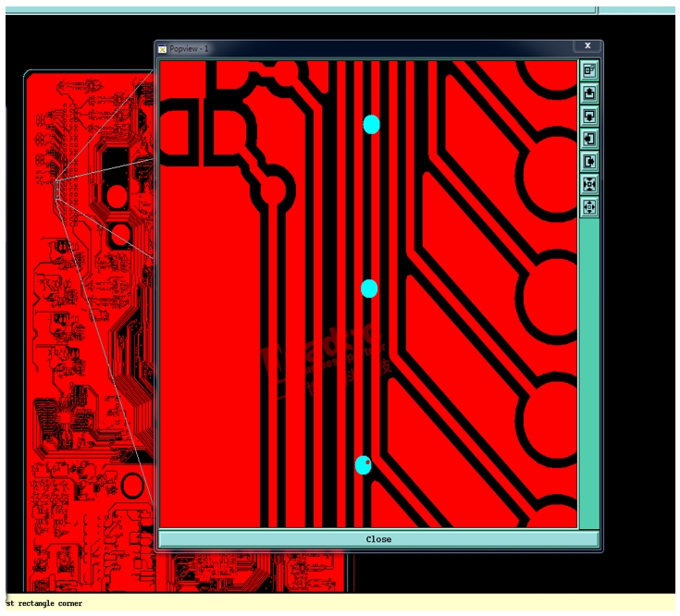Click the pan up arrow icon

point(588,93)
